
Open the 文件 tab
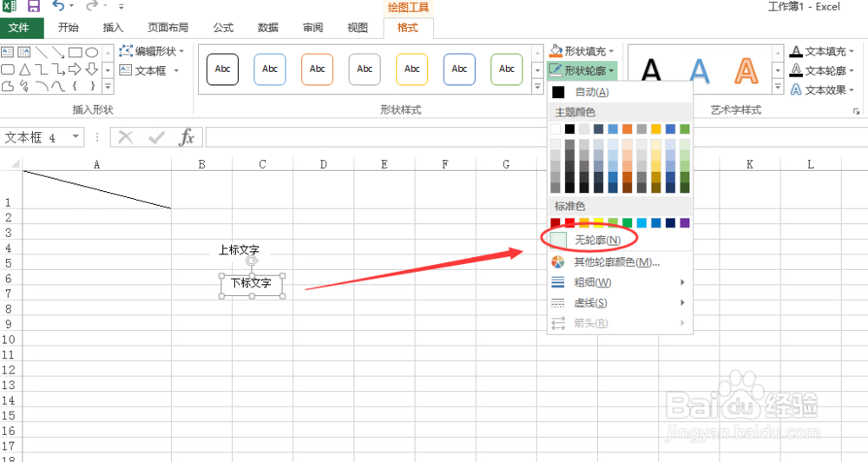[19, 28]
